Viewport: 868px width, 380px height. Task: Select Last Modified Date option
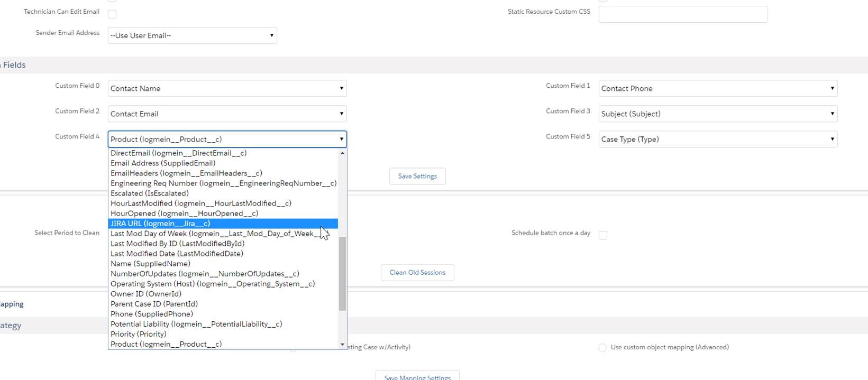click(223, 254)
